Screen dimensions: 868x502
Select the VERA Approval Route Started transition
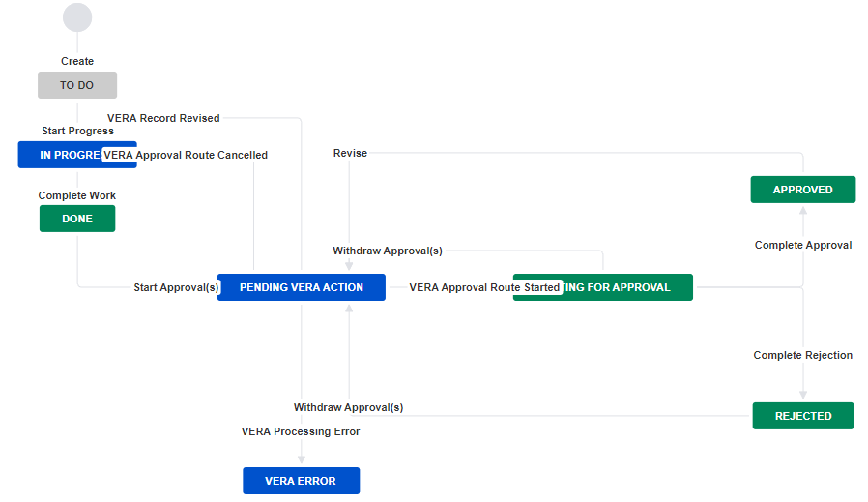[x=484, y=287]
